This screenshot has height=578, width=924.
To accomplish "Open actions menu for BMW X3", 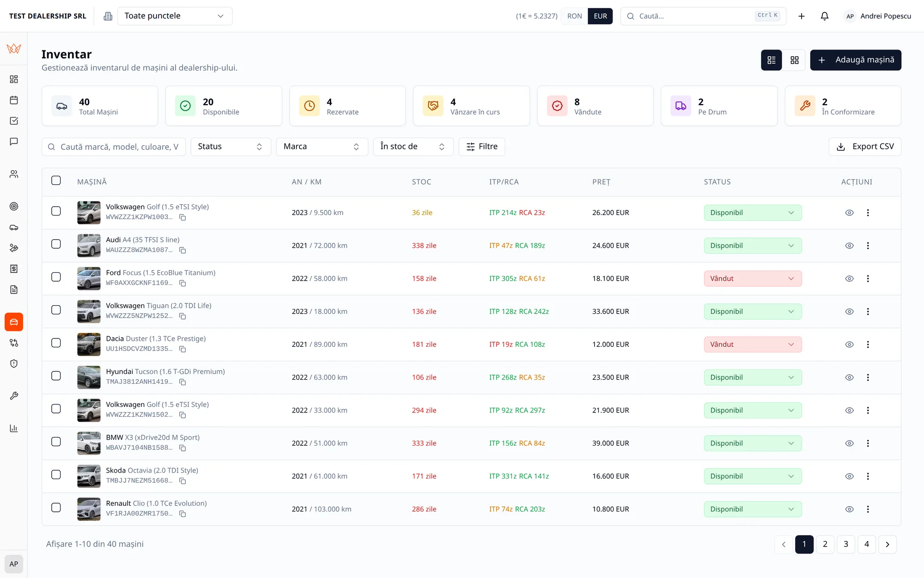I will (x=868, y=443).
